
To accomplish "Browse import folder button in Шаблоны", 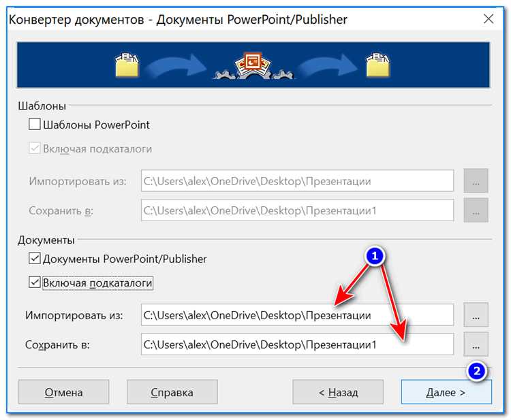I will (x=476, y=180).
